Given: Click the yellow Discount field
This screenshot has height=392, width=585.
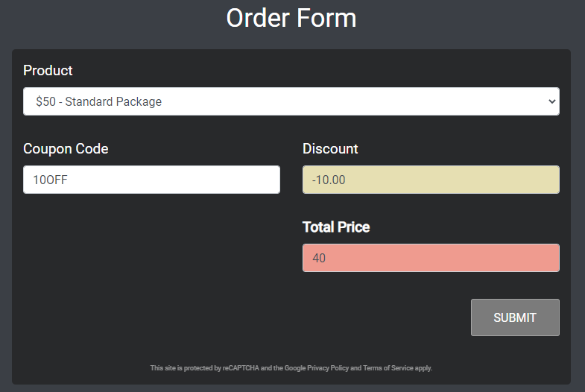Looking at the screenshot, I should (x=431, y=180).
